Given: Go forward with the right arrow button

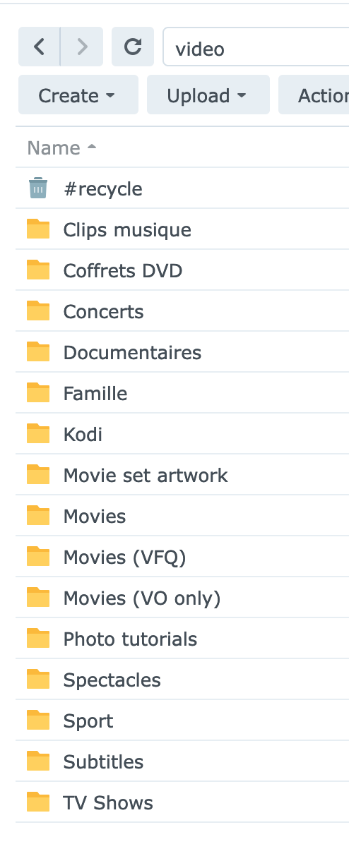Looking at the screenshot, I should coord(82,47).
